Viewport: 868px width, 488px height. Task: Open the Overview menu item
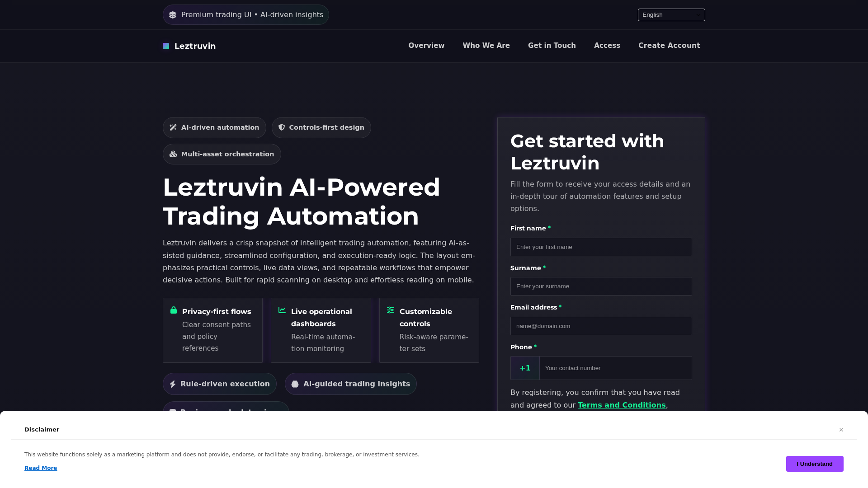(x=426, y=46)
